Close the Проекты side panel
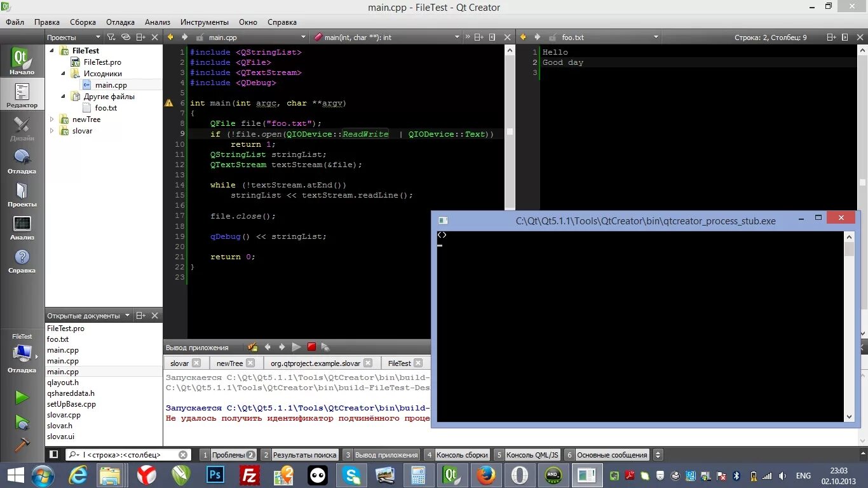The image size is (868, 488). click(x=155, y=37)
